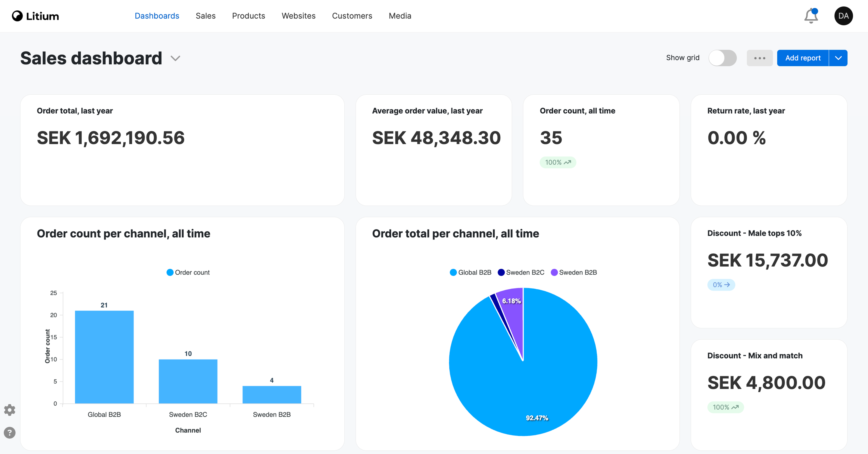The height and width of the screenshot is (454, 868).
Task: Click the Litium brand name
Action: (42, 16)
